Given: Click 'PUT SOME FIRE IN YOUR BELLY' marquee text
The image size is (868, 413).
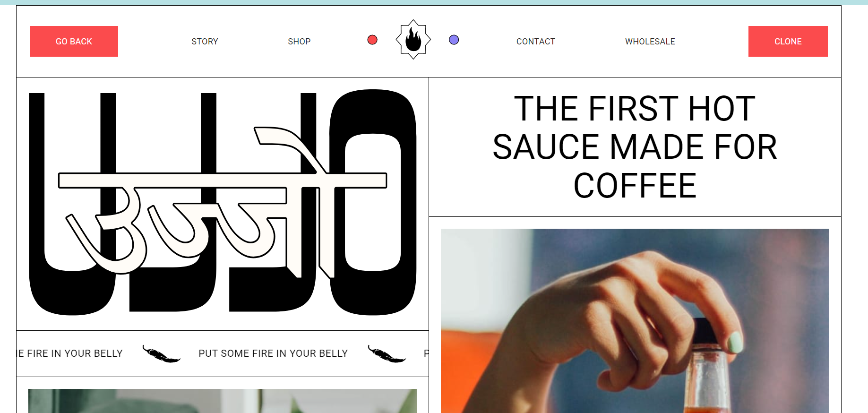Looking at the screenshot, I should [273, 353].
